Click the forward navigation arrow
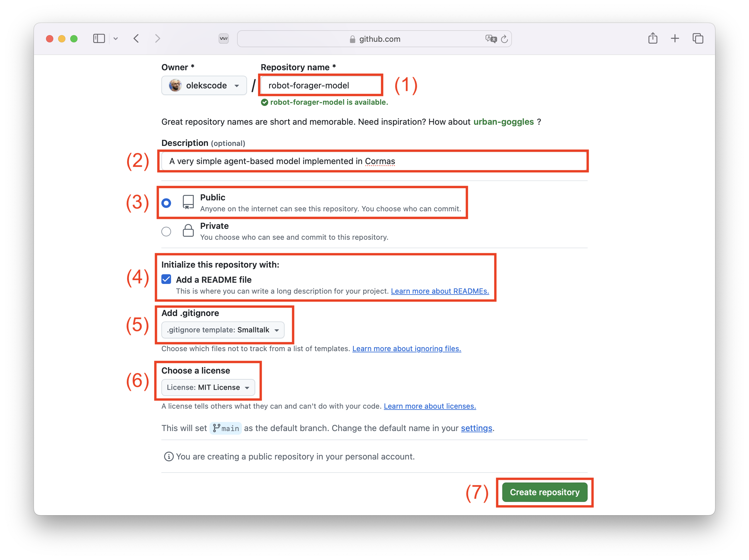Screen dimensions: 749x560 tap(157, 39)
